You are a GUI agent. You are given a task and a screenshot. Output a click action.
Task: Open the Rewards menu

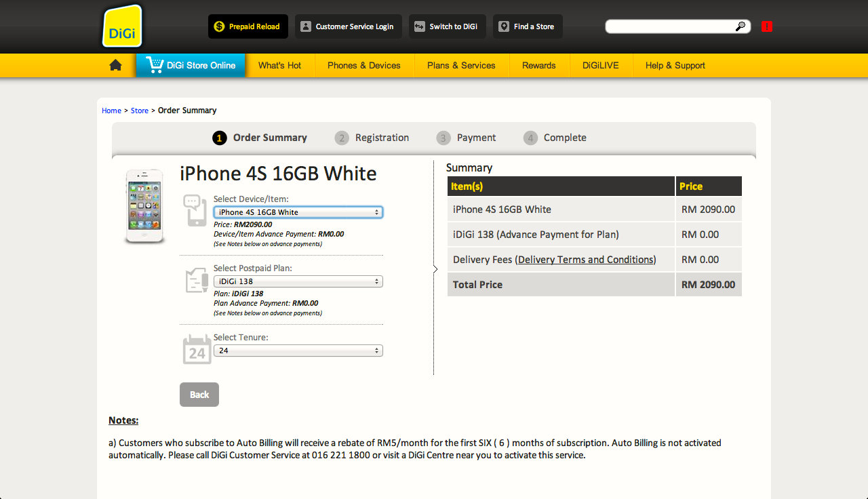click(539, 65)
